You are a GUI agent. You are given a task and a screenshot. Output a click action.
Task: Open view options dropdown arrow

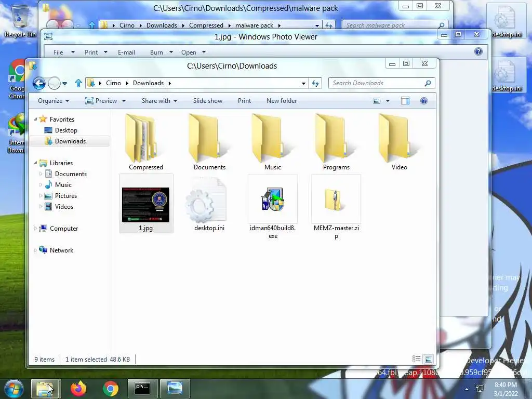pos(388,101)
